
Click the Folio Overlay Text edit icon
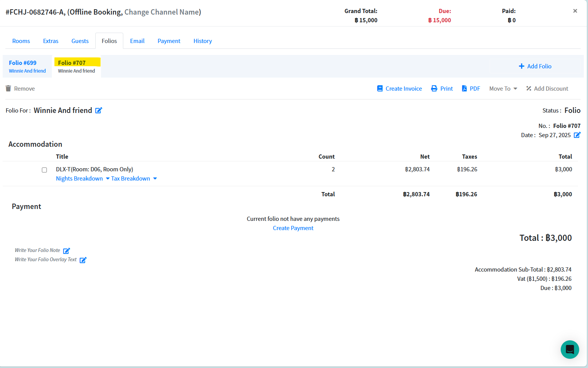(83, 260)
